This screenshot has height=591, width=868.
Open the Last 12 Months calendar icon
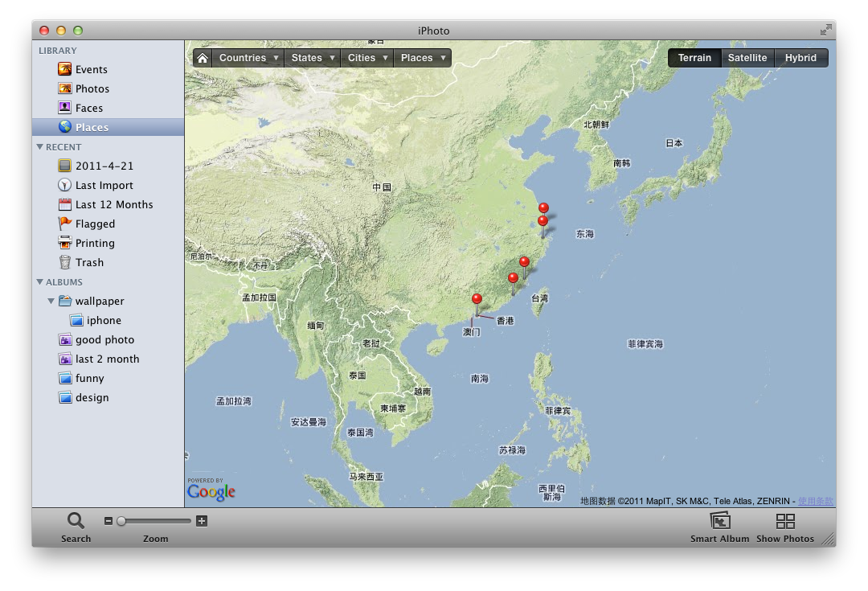tap(65, 204)
